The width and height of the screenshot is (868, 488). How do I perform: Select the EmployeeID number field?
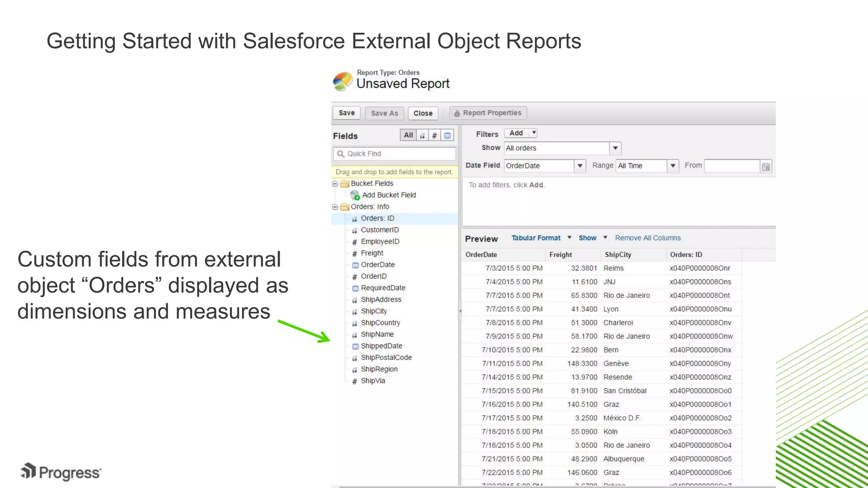(380, 241)
